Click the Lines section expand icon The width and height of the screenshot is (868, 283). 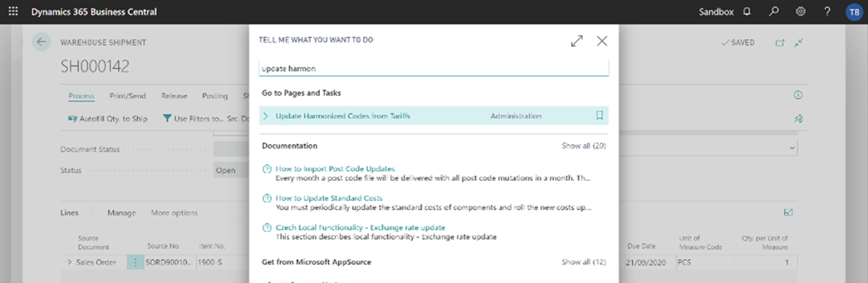click(788, 212)
